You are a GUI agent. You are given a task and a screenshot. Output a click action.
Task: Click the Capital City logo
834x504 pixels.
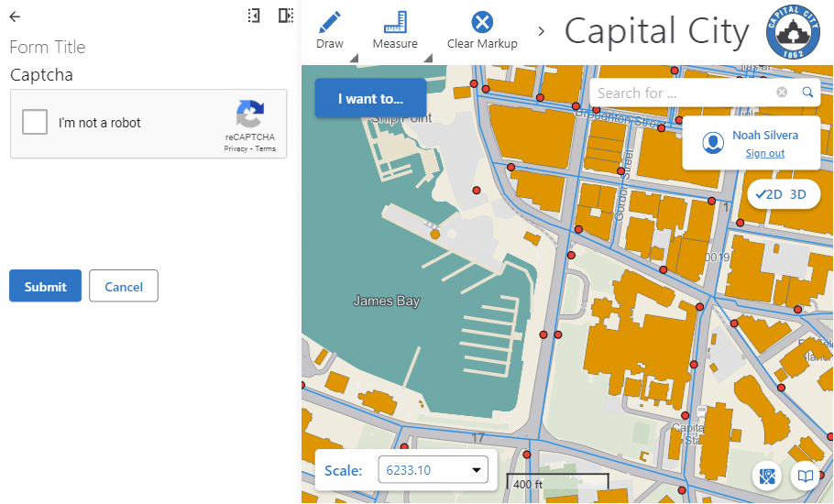click(794, 31)
